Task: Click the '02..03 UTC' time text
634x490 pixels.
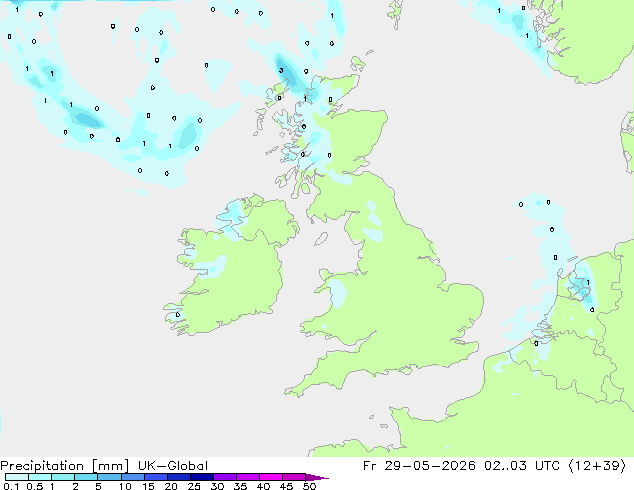Action: pos(522,466)
